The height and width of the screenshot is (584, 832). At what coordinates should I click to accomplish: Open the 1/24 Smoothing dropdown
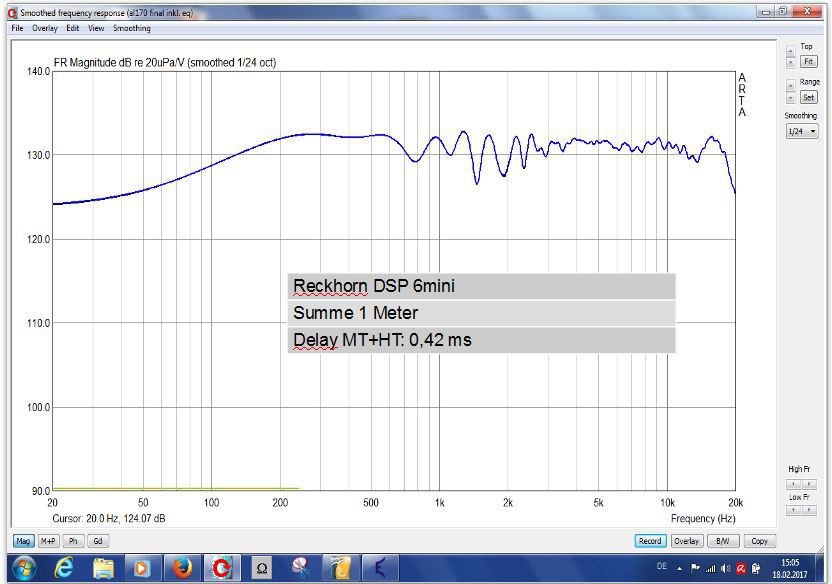click(x=802, y=131)
